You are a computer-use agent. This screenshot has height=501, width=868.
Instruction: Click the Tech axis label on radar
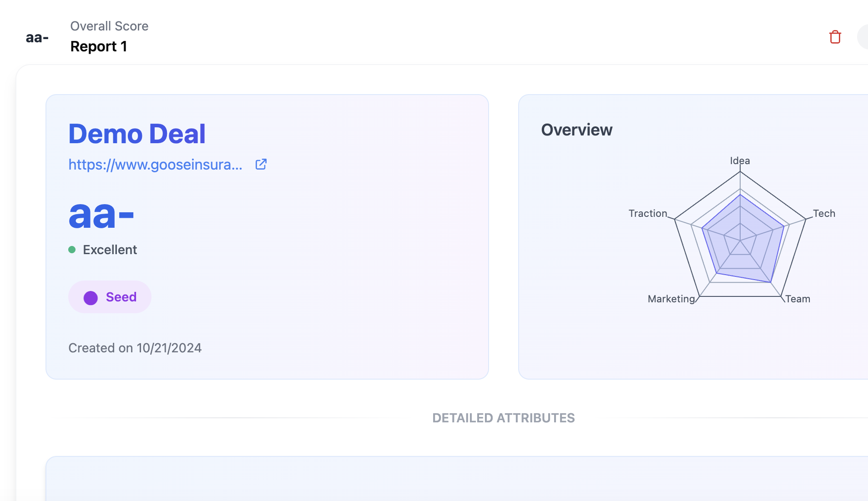tap(824, 213)
